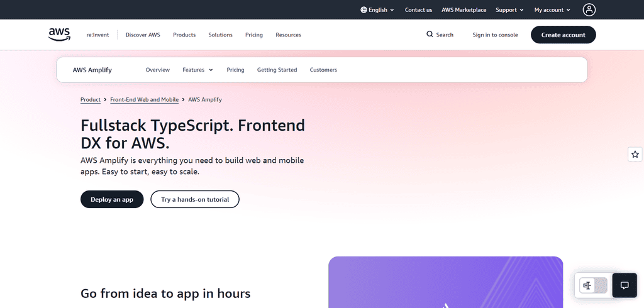
Task: Click Sign in to console
Action: coord(495,35)
